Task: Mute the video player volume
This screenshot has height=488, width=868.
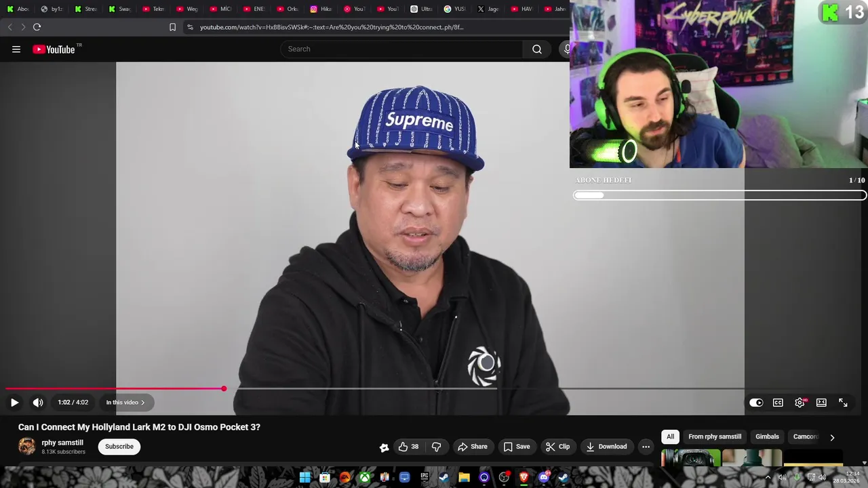Action: click(38, 403)
